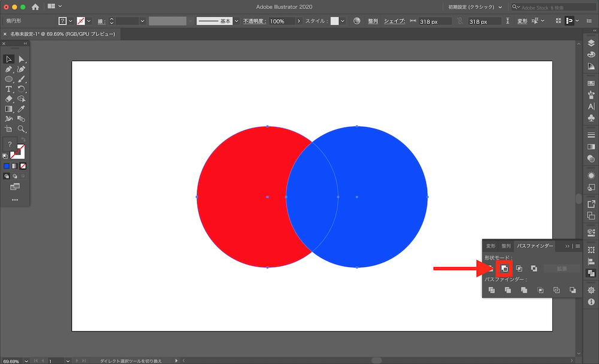
Task: Open zoom level dropdown in status bar
Action: click(26, 361)
